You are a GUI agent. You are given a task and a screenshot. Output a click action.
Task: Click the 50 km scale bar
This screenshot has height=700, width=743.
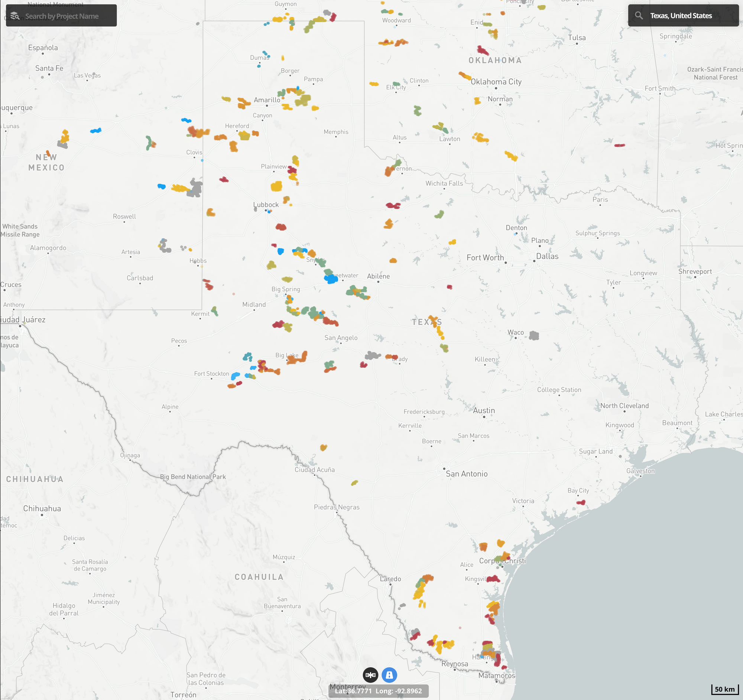pyautogui.click(x=724, y=690)
